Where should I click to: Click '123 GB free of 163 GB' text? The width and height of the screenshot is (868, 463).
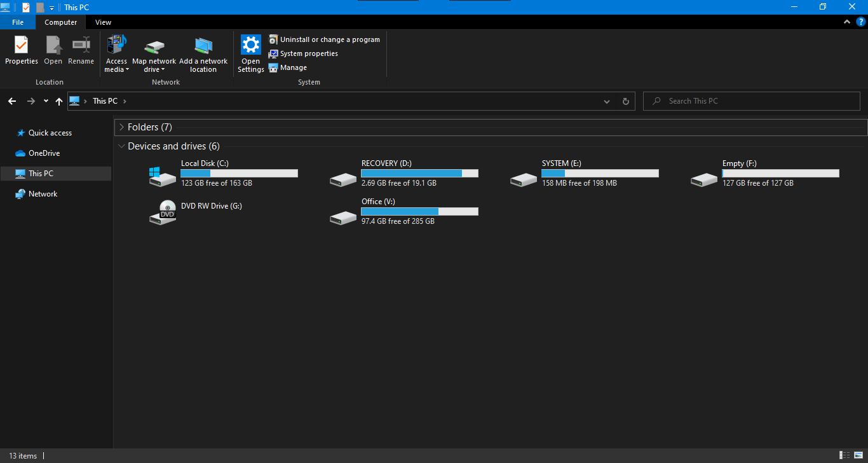tap(217, 183)
